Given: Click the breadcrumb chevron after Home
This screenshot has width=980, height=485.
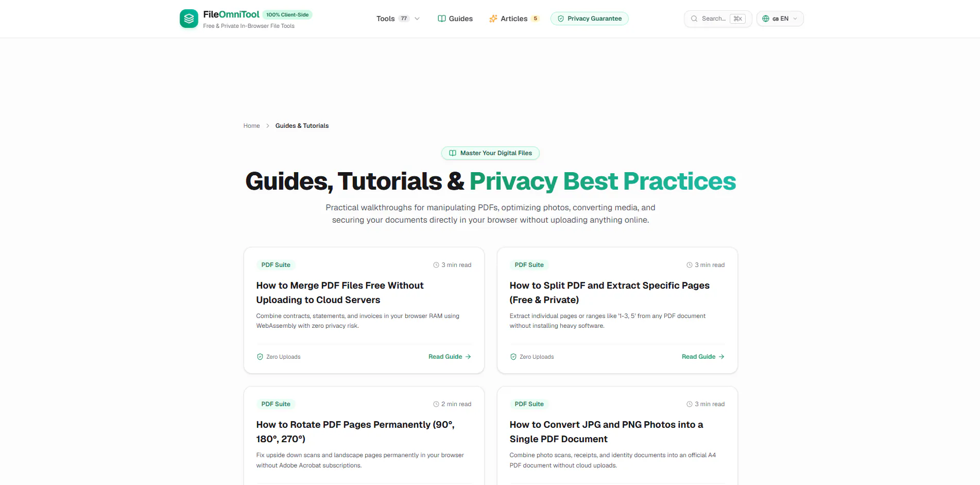Looking at the screenshot, I should 268,126.
